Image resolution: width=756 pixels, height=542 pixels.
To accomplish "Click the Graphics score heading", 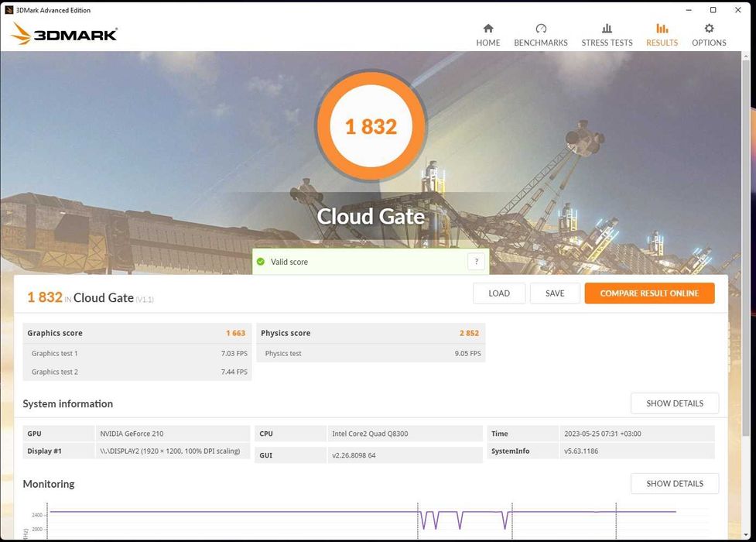I will (55, 333).
